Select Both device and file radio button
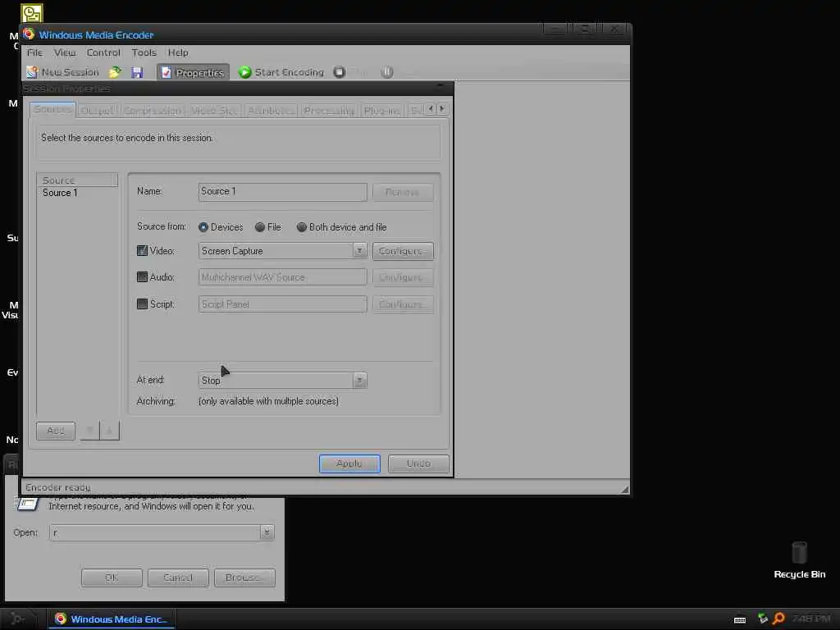This screenshot has width=840, height=630. pos(302,227)
